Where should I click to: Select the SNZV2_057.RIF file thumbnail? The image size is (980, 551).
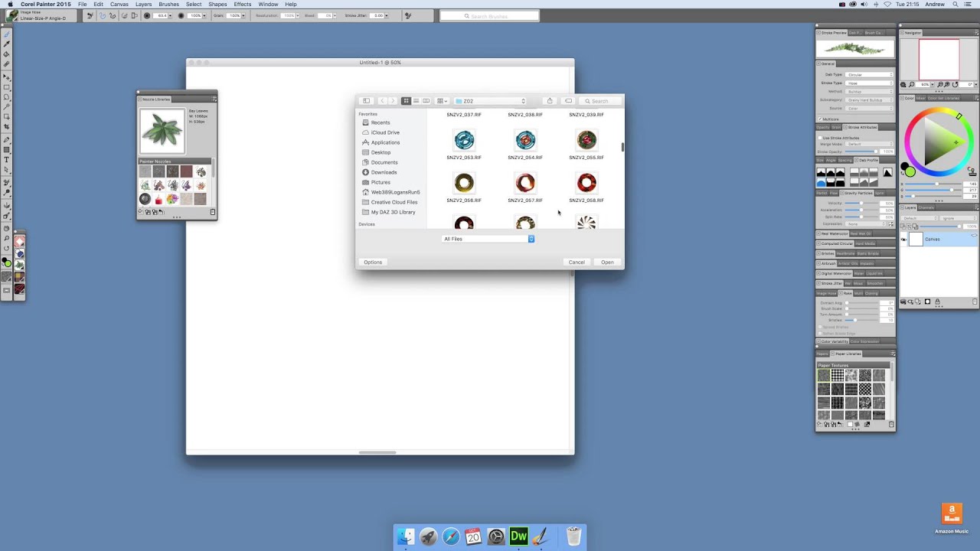(x=525, y=183)
